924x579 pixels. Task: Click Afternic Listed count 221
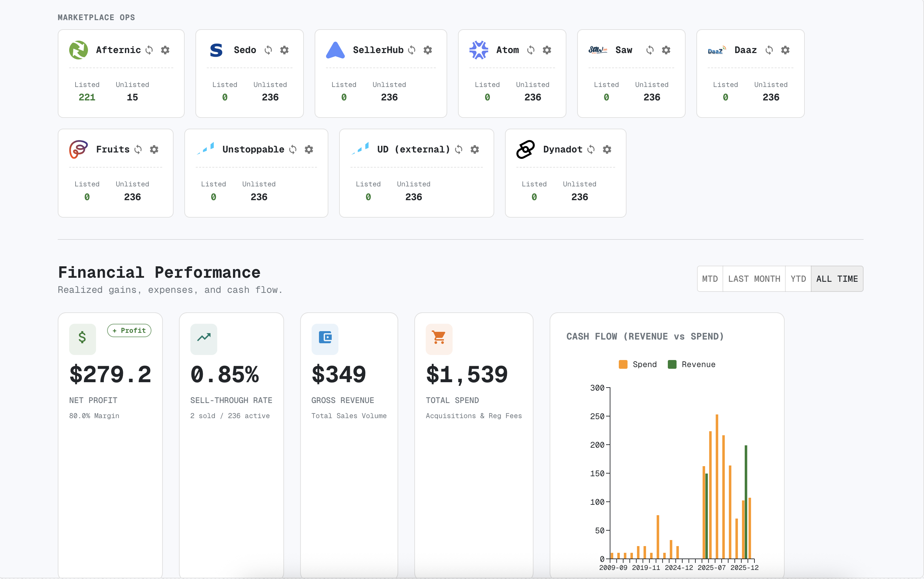(87, 97)
